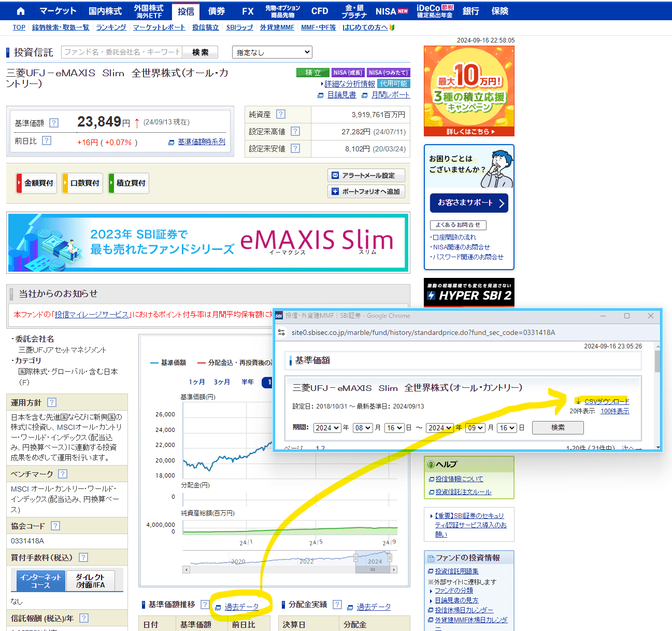
Task: Select 半年 chart period
Action: tap(248, 382)
